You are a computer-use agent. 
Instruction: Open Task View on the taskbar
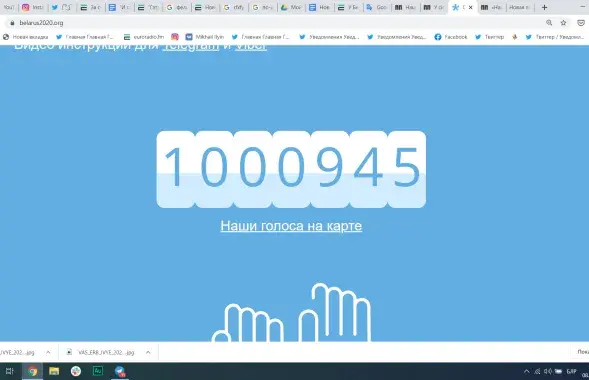click(x=9, y=371)
